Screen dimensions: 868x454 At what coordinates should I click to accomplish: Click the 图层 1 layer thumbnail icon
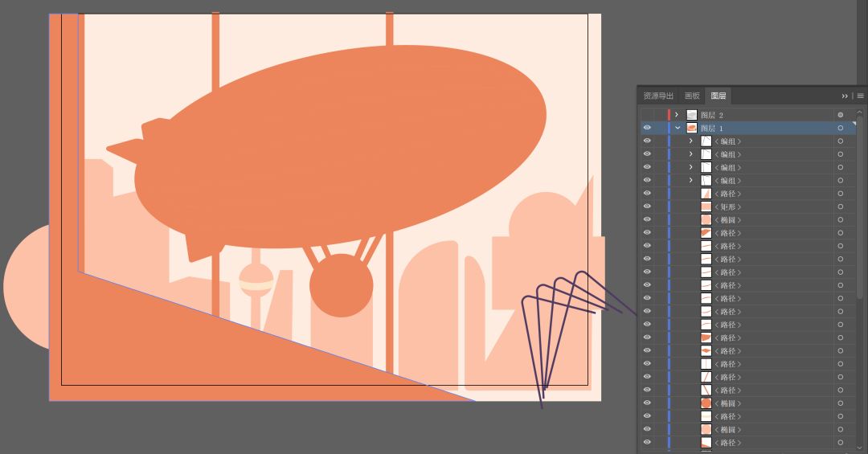(x=691, y=129)
